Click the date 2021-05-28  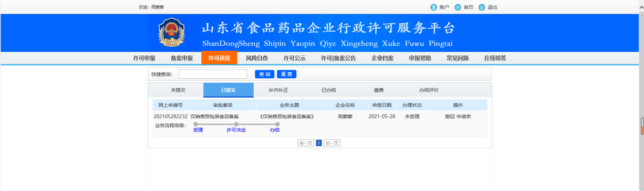[x=382, y=116]
